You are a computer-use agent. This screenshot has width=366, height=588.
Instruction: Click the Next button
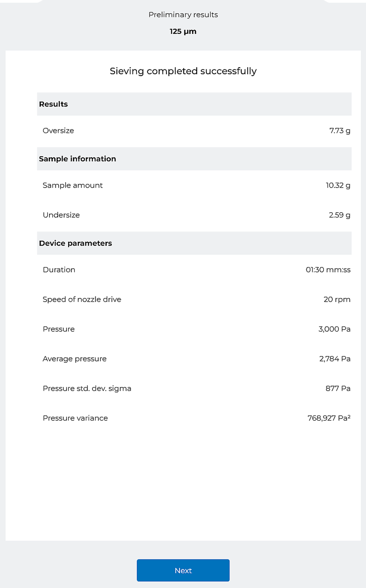point(183,570)
